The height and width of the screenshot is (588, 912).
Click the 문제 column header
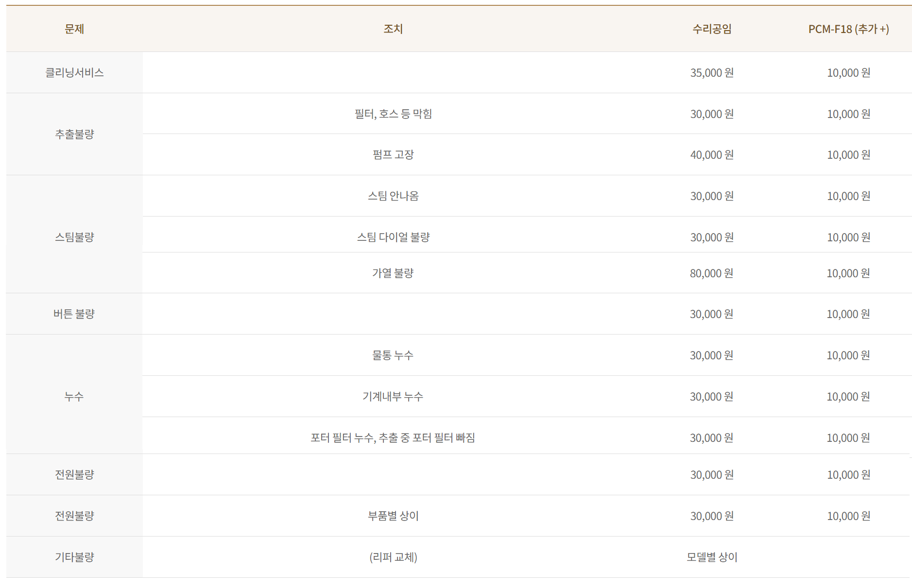click(x=74, y=29)
